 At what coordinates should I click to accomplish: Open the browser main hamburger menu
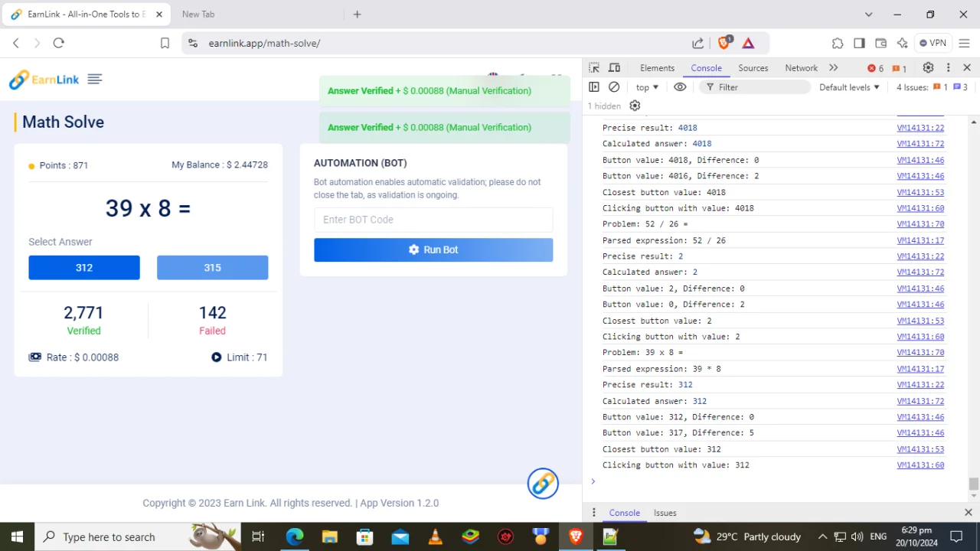(965, 43)
